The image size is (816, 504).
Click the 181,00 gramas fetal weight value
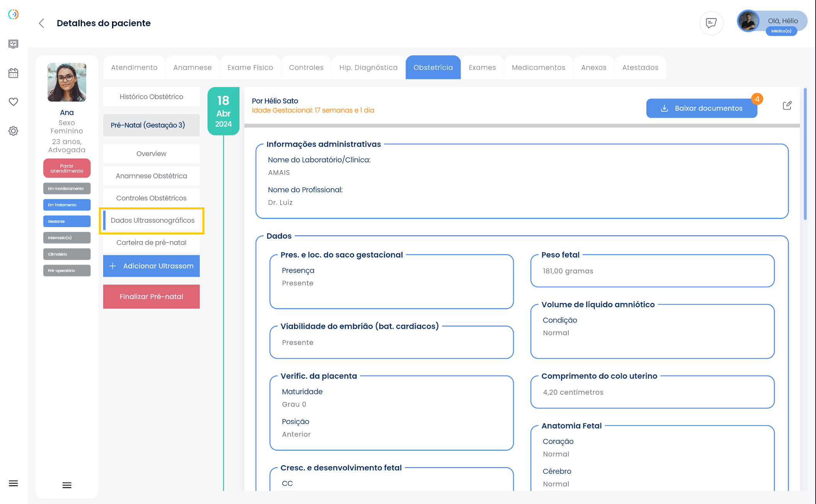click(x=568, y=271)
